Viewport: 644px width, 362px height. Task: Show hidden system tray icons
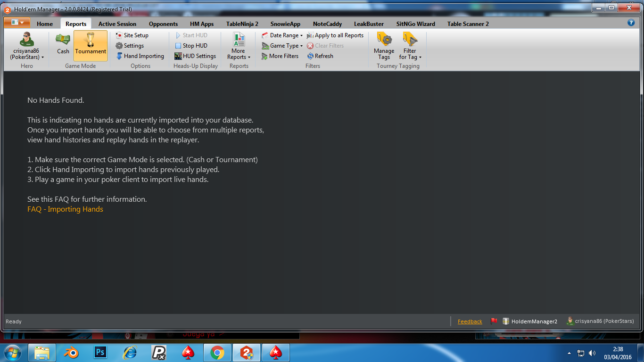pyautogui.click(x=569, y=353)
